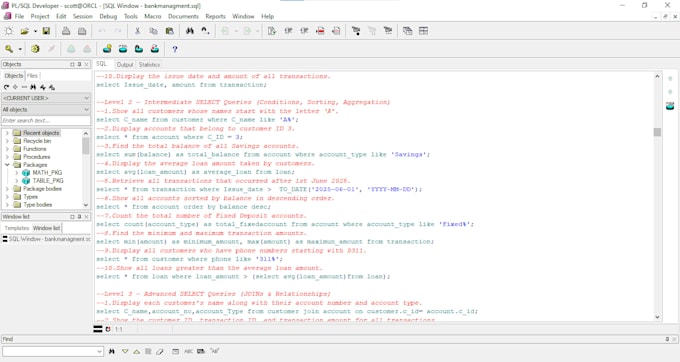Open a file via the open-folder icon
Image resolution: width=680 pixels, height=362 pixels.
coord(24,31)
